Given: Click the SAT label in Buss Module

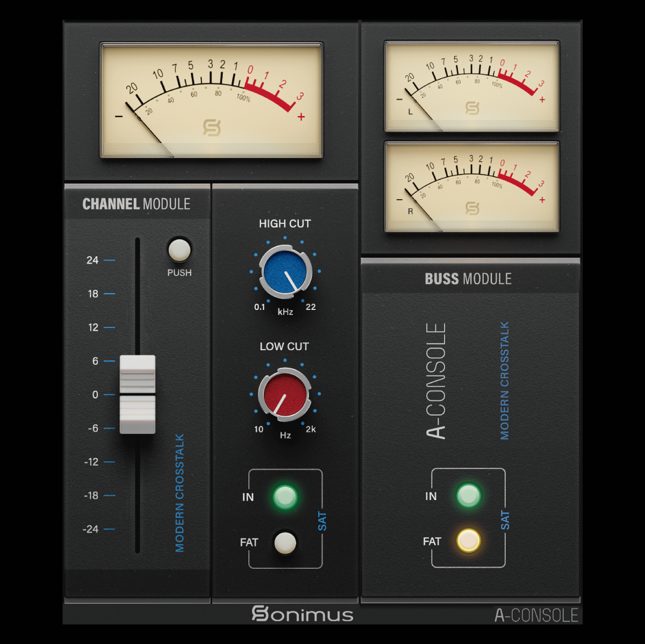Looking at the screenshot, I should coord(505,520).
